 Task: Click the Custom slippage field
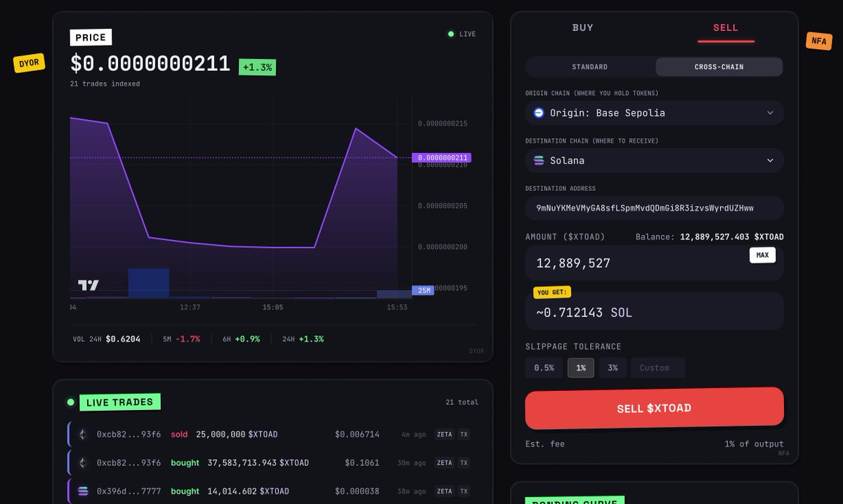(658, 368)
